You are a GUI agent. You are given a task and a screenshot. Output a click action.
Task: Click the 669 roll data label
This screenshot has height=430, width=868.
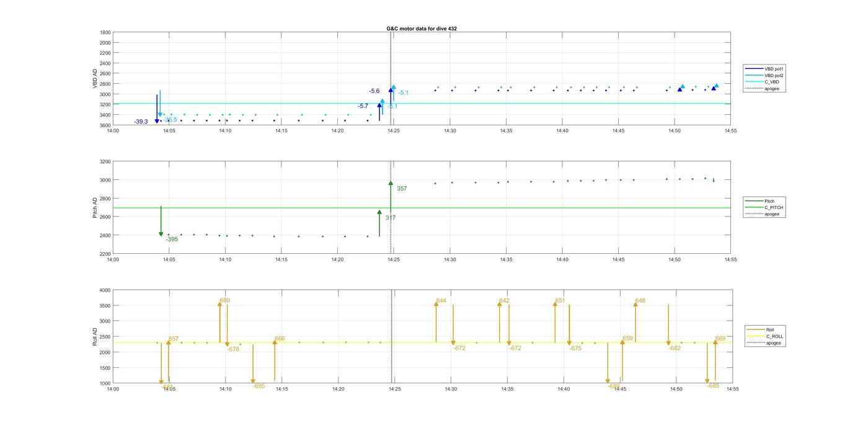(720, 339)
